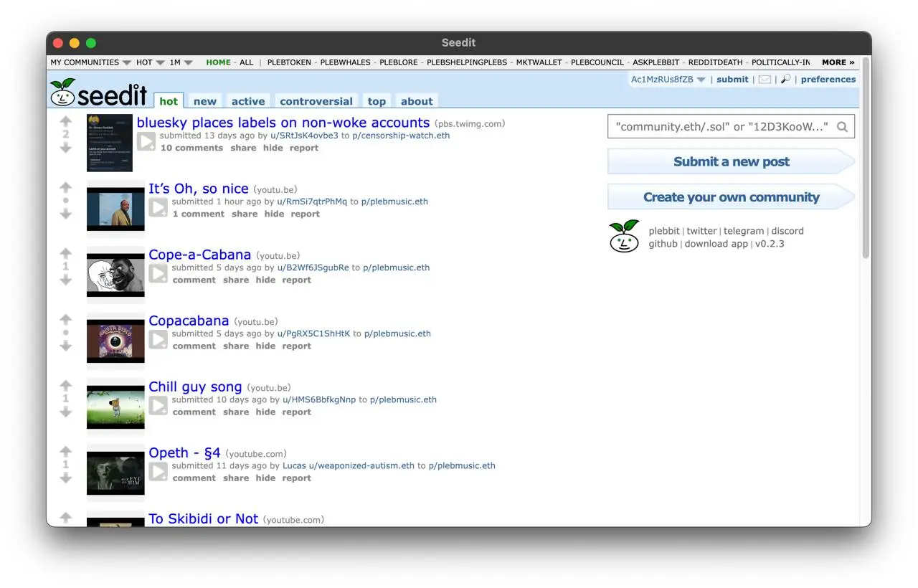This screenshot has width=918, height=588.
Task: Go to ASKPLEBBIT community in top bar
Action: [x=656, y=62]
